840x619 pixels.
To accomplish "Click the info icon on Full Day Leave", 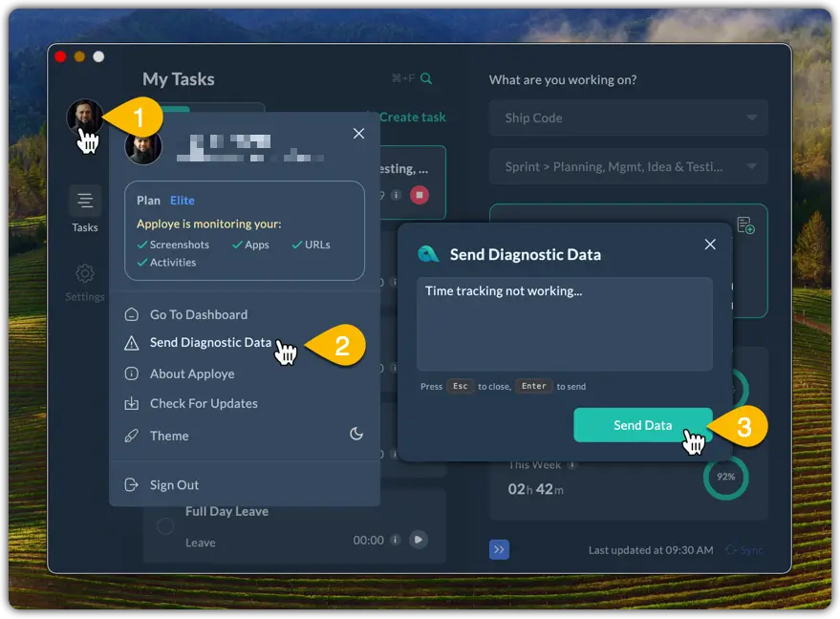I will pos(395,540).
